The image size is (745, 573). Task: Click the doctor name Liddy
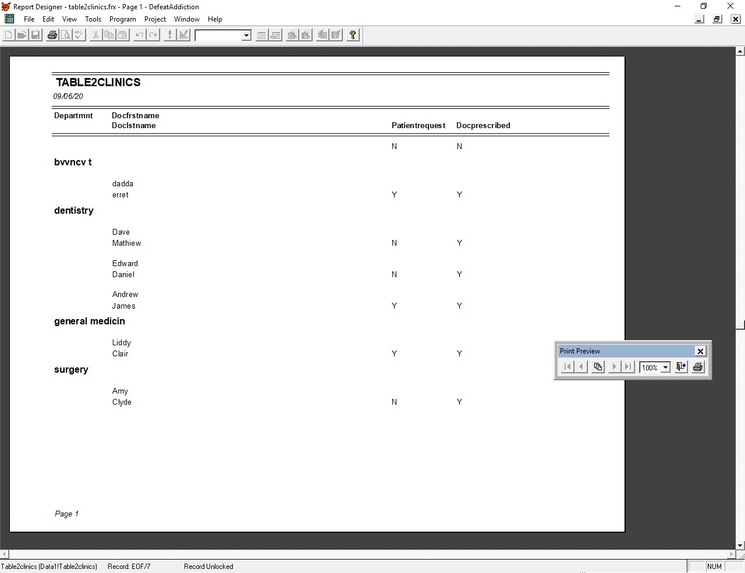click(121, 343)
